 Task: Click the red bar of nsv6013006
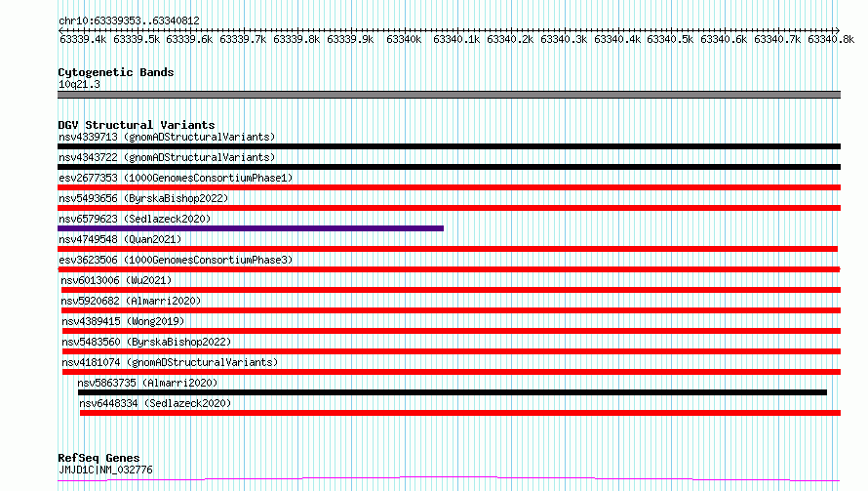tap(452, 290)
